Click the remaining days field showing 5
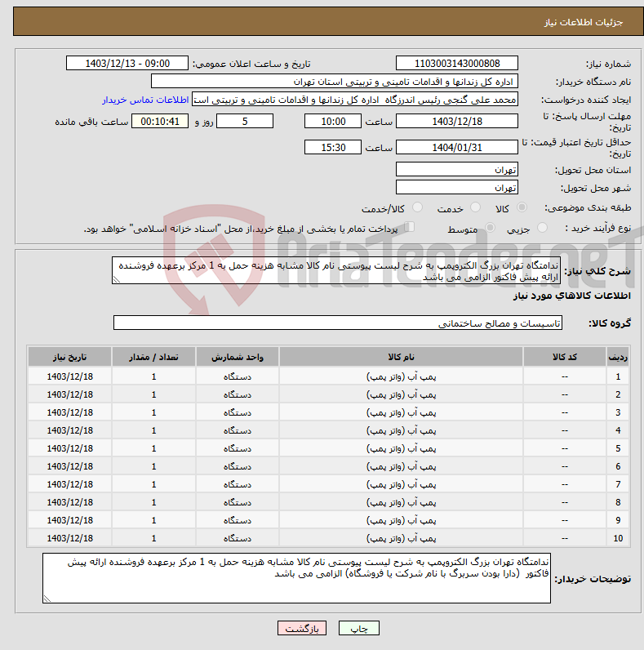This screenshot has width=644, height=650. (x=245, y=121)
